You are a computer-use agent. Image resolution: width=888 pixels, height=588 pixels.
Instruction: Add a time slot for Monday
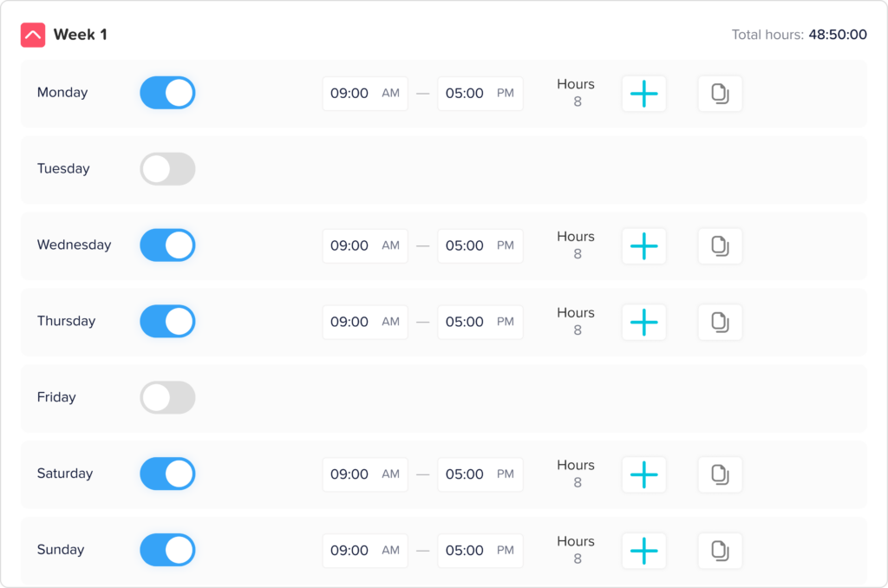point(643,94)
